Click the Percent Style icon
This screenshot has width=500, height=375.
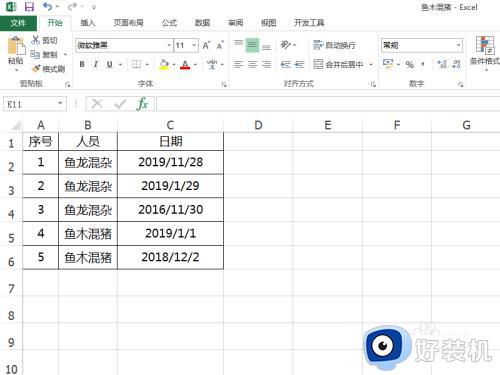pyautogui.click(x=410, y=64)
